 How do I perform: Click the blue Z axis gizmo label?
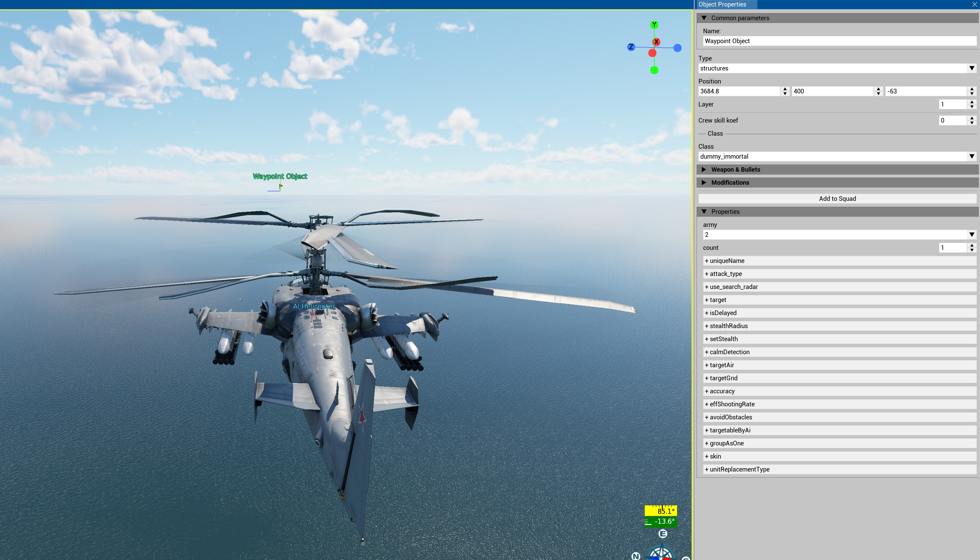point(631,47)
